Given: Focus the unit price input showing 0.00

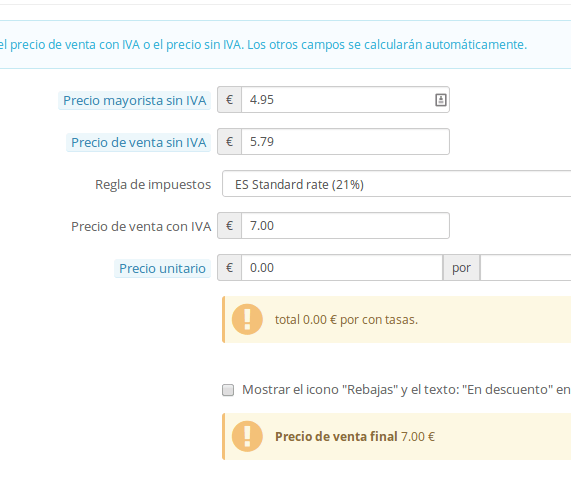Looking at the screenshot, I should coord(342,268).
